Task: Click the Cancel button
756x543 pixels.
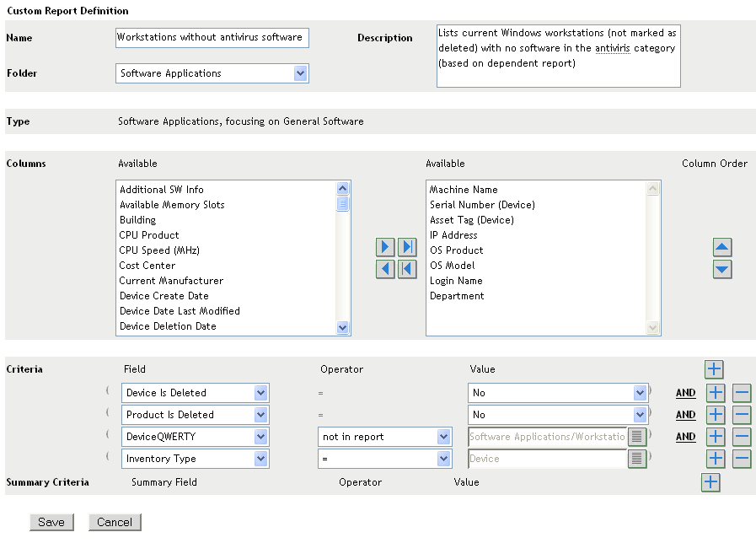Action: (114, 522)
